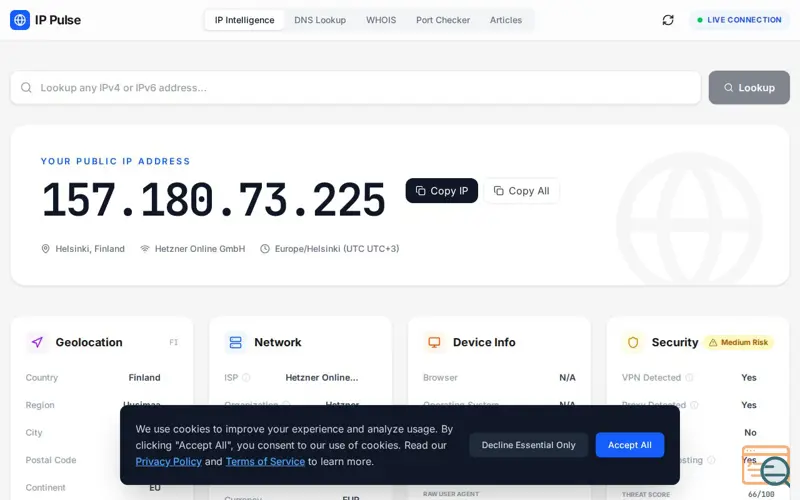Click the search magnifier in lookup field
Viewport: 800px width, 500px height.
(26, 88)
